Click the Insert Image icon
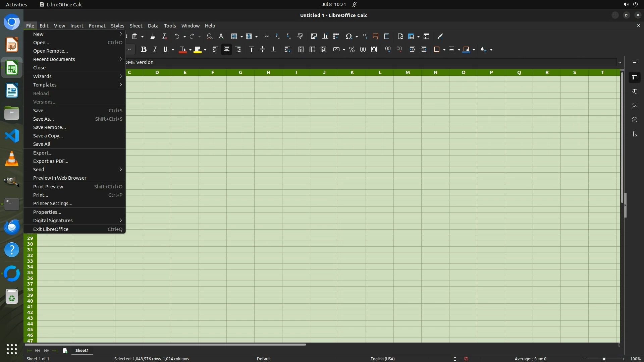This screenshot has height=362, width=644. pos(314,36)
